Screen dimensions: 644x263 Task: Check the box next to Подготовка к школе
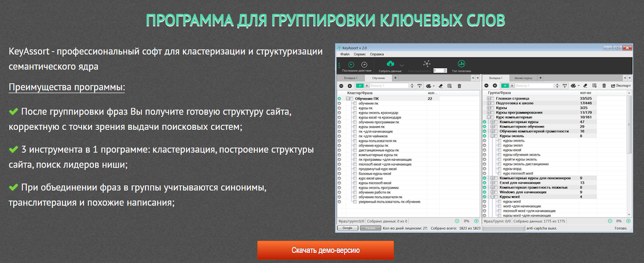pos(493,103)
